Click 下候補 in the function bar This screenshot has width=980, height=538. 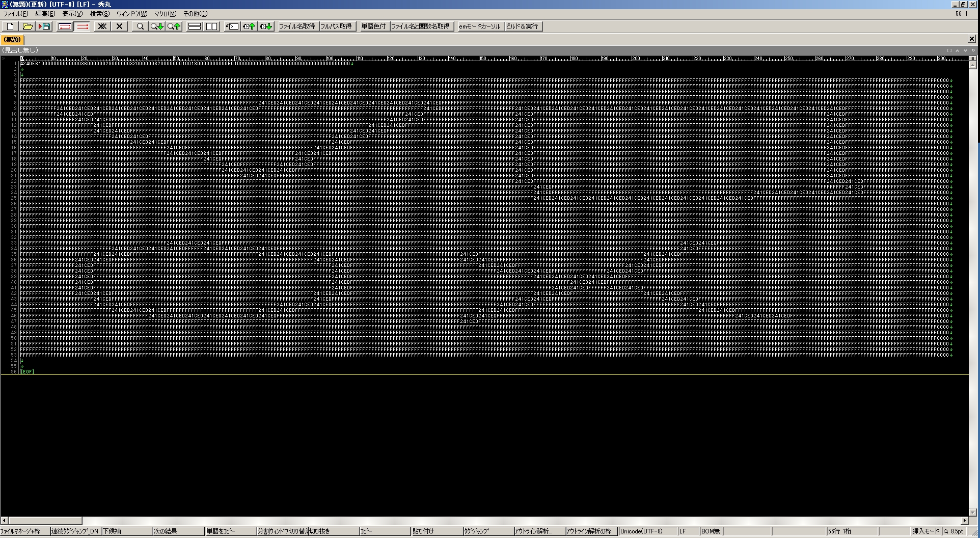[x=128, y=531]
